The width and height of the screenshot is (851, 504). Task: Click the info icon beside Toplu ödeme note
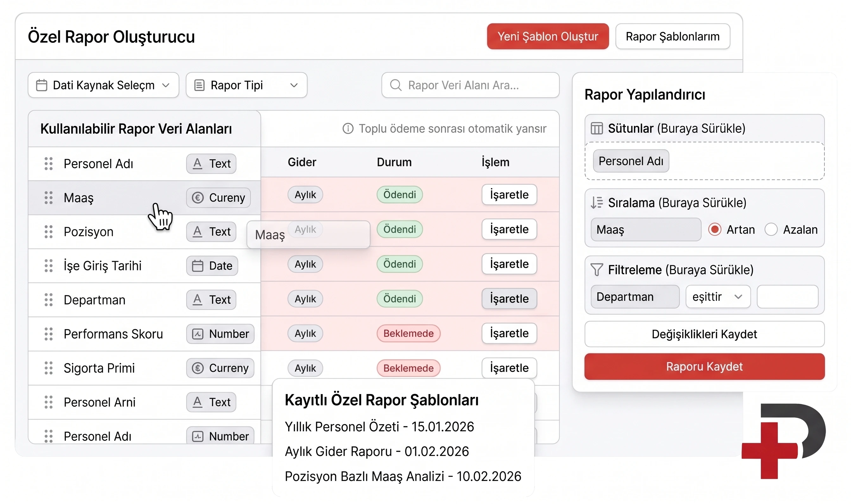pyautogui.click(x=348, y=129)
